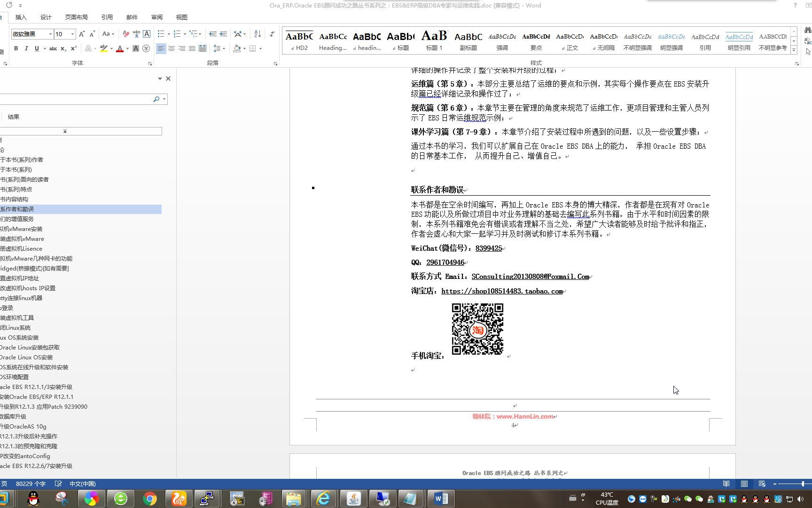The image size is (812, 508).
Task: Open the 页面布局 ribbon tab
Action: point(76,17)
